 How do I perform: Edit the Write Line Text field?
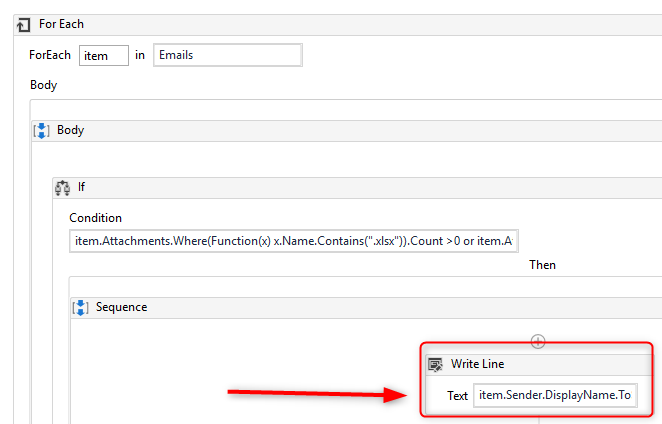(554, 395)
